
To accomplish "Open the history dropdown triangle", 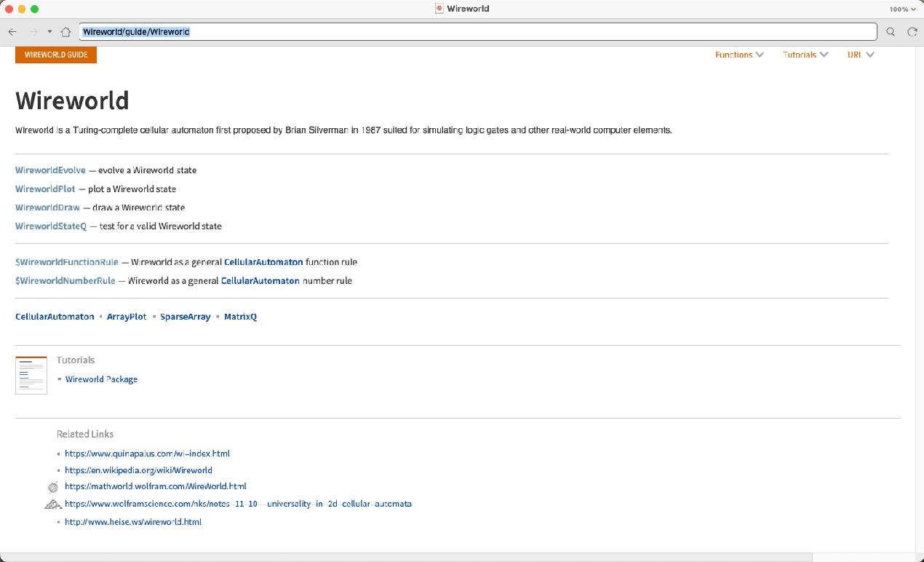I will click(x=49, y=32).
